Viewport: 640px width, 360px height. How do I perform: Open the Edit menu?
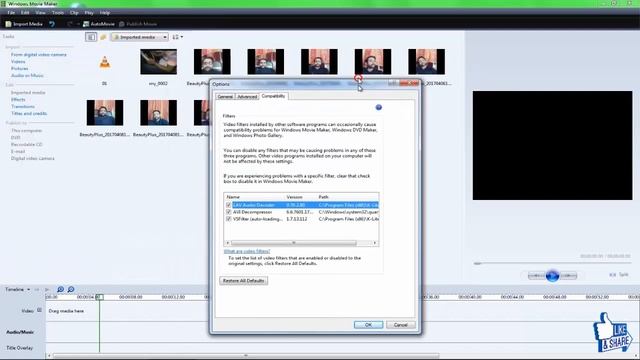point(25,13)
